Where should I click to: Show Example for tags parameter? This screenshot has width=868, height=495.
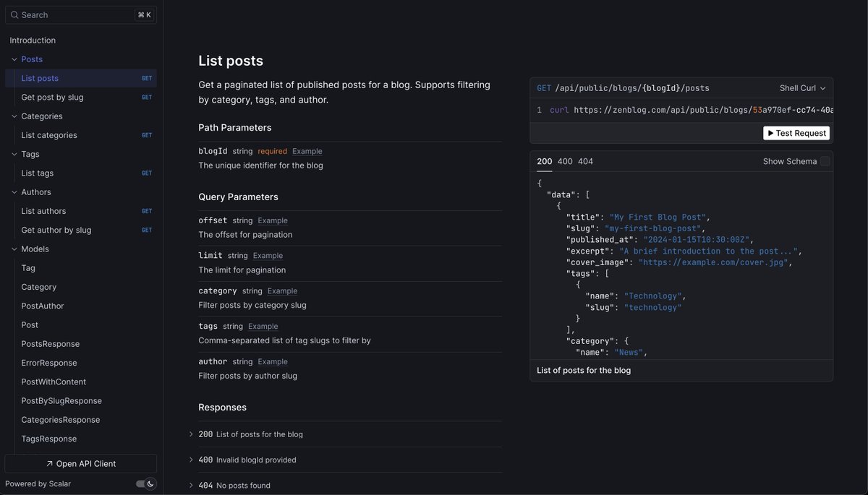263,327
